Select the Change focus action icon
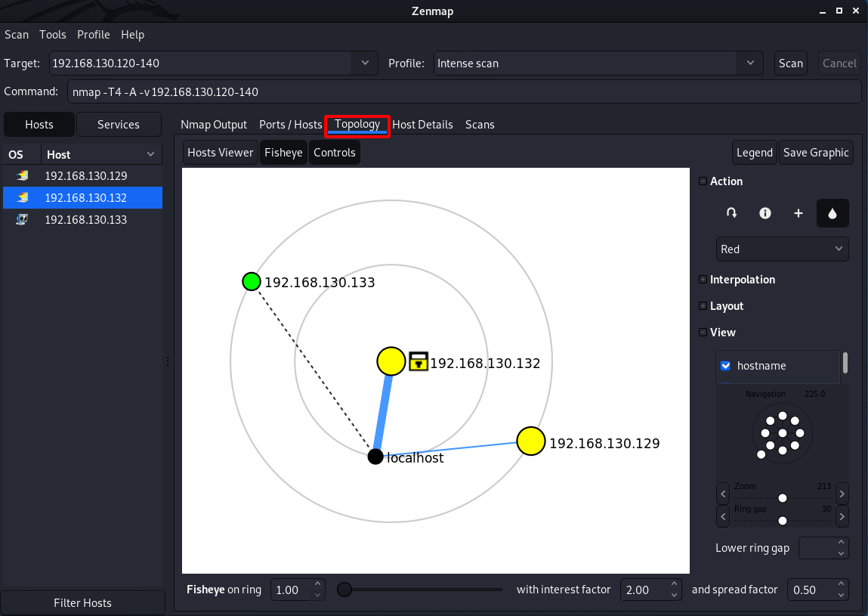The height and width of the screenshot is (616, 868). point(731,213)
